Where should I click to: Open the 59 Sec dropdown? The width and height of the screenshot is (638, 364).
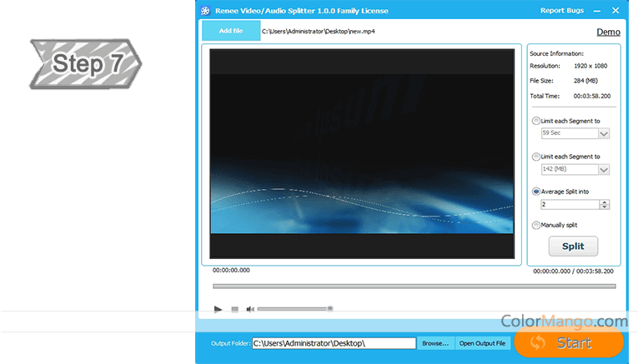pyautogui.click(x=604, y=133)
